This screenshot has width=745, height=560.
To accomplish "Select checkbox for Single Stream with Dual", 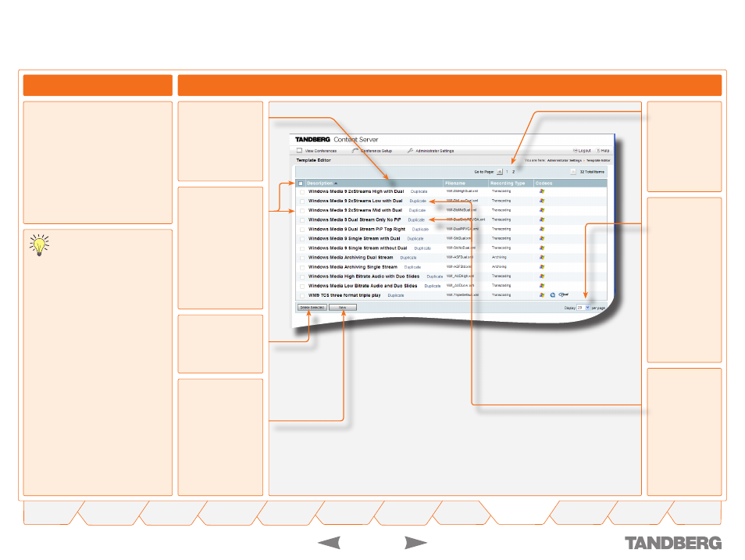I will coord(302,239).
